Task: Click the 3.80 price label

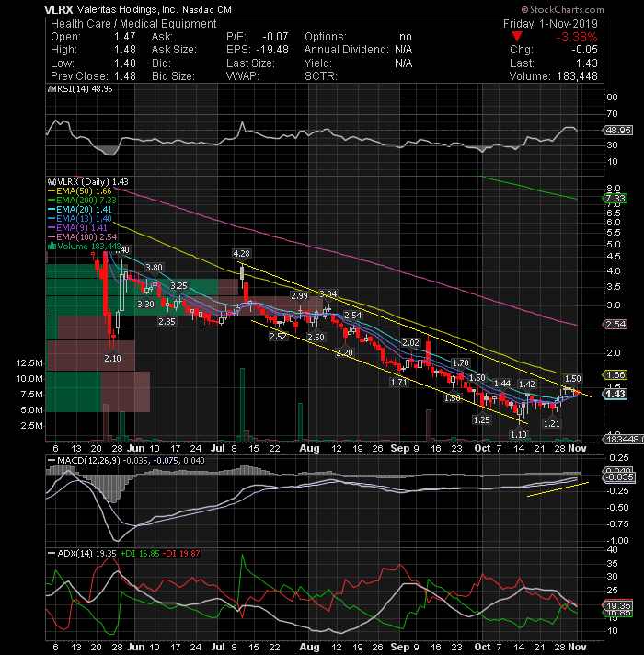Action: [x=154, y=268]
